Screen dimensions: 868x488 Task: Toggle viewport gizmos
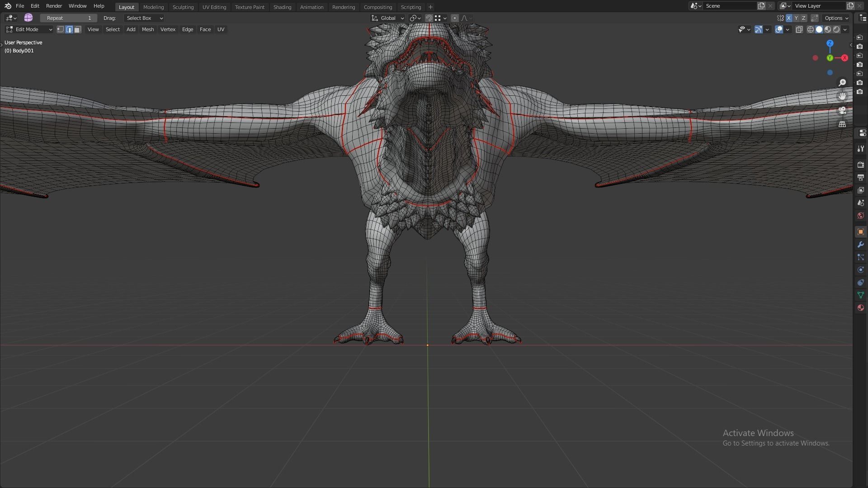point(759,29)
